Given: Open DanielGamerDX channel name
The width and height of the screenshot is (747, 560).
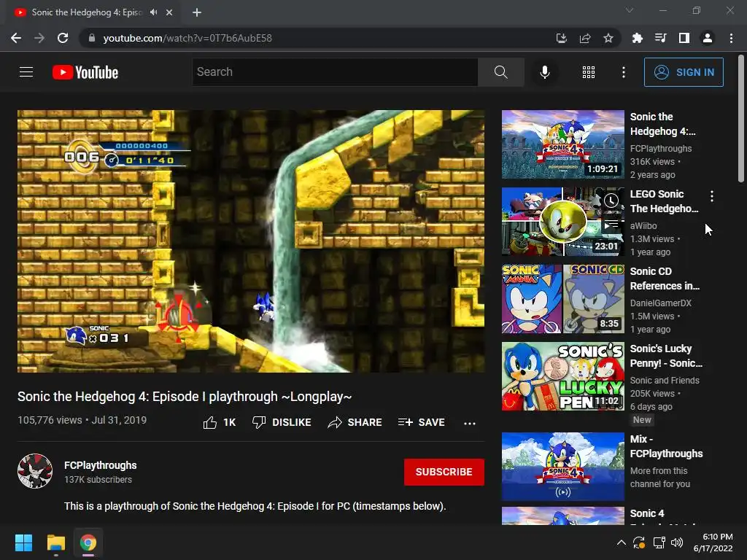Looking at the screenshot, I should pyautogui.click(x=660, y=303).
